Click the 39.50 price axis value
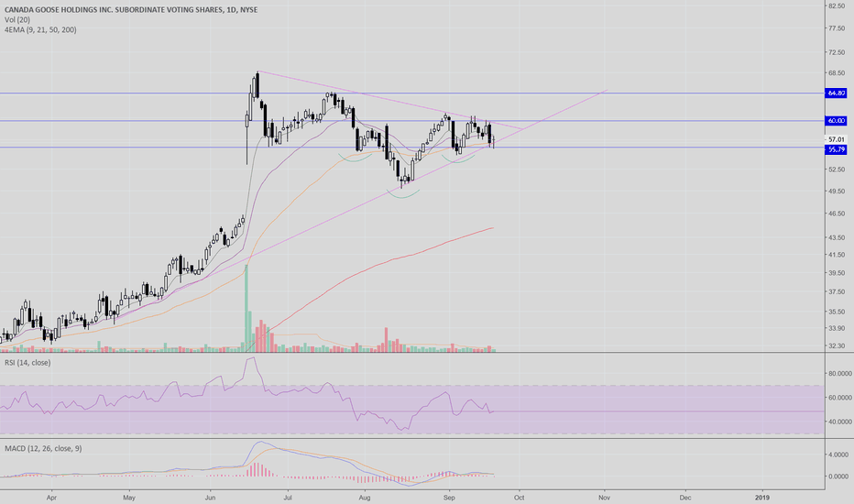This screenshot has width=854, height=504. click(836, 273)
